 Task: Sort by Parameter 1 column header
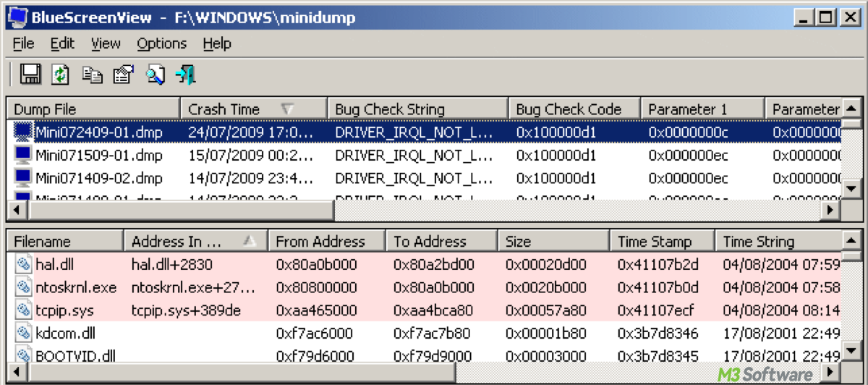click(702, 109)
